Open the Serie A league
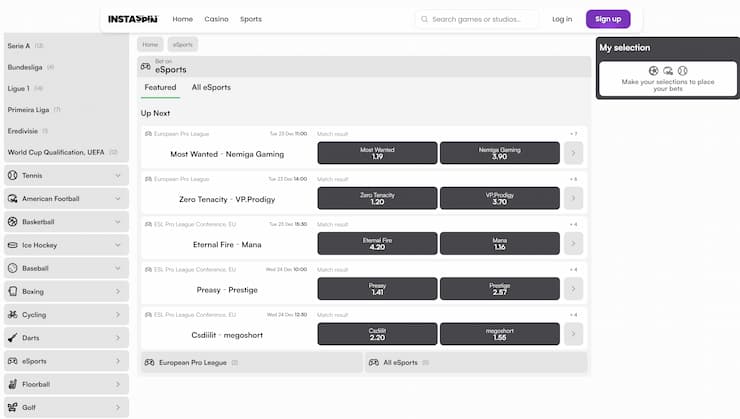Screen dimensions: 740x419 66,46
